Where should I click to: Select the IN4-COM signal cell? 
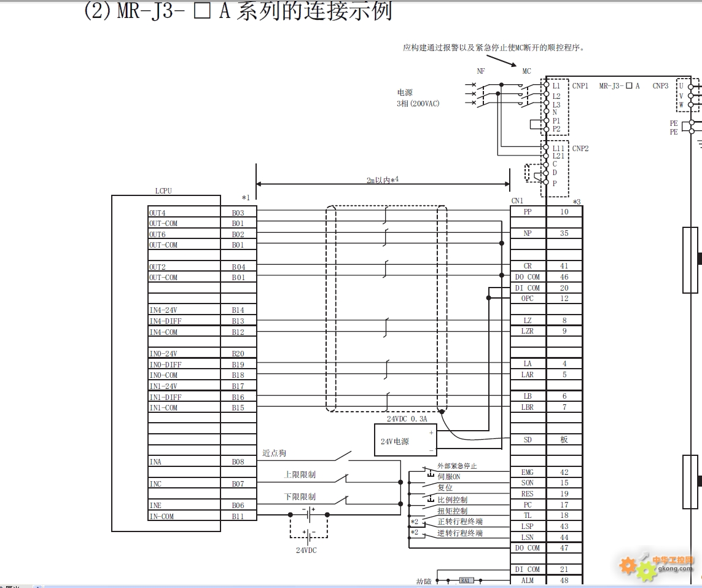184,332
